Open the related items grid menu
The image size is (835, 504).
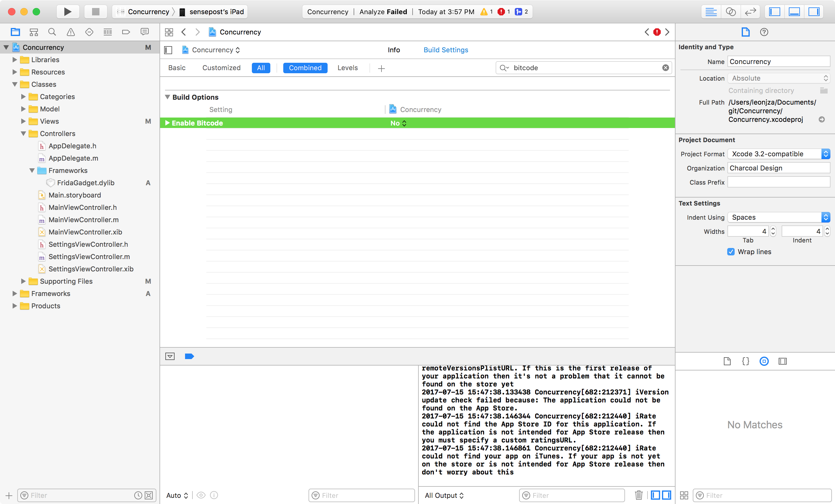pyautogui.click(x=169, y=32)
